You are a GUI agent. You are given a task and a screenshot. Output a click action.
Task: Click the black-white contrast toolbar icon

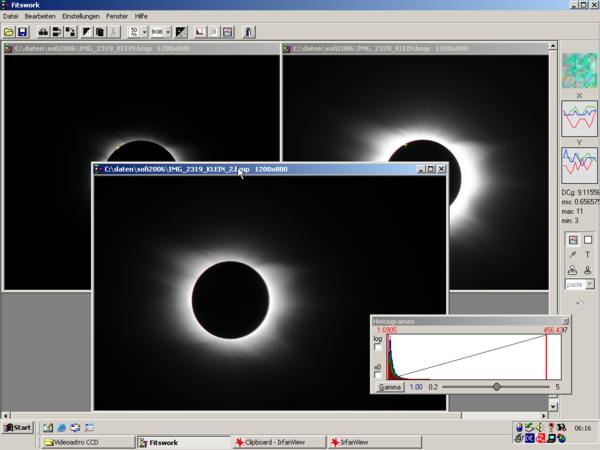click(x=181, y=32)
